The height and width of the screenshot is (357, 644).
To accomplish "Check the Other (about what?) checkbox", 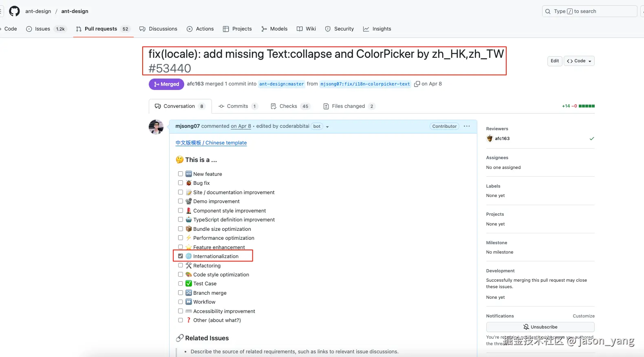I will pos(181,320).
